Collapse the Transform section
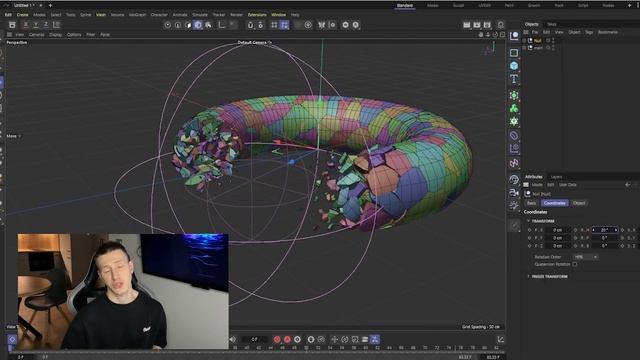640x360 pixels. (529, 221)
